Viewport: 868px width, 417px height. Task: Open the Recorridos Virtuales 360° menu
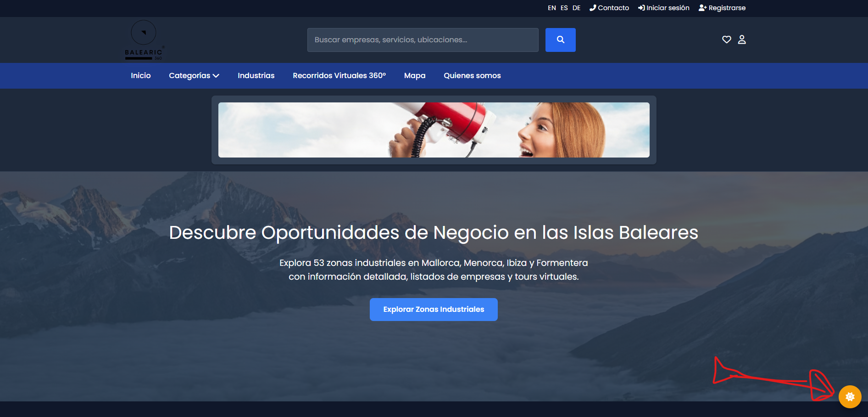pyautogui.click(x=339, y=75)
